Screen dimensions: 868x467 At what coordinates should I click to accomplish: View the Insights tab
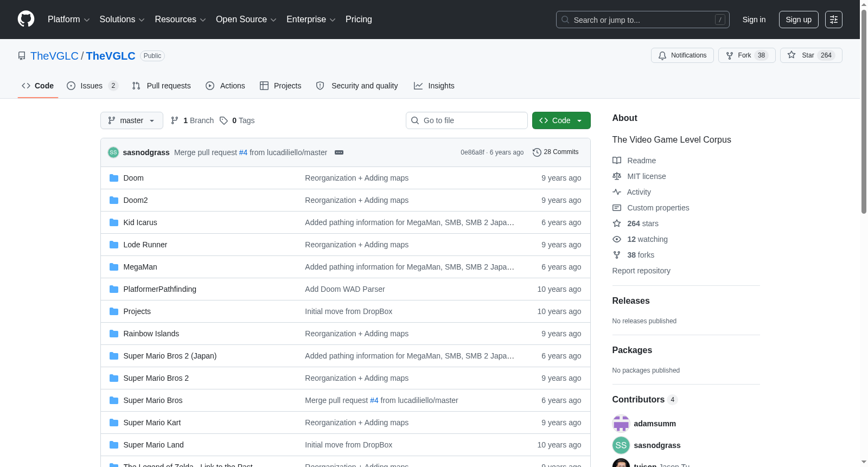pyautogui.click(x=434, y=86)
